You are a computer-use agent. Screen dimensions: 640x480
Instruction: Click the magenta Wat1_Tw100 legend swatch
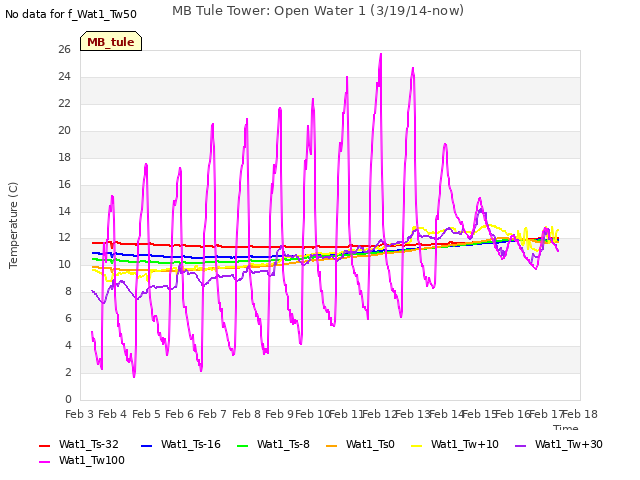click(x=44, y=462)
